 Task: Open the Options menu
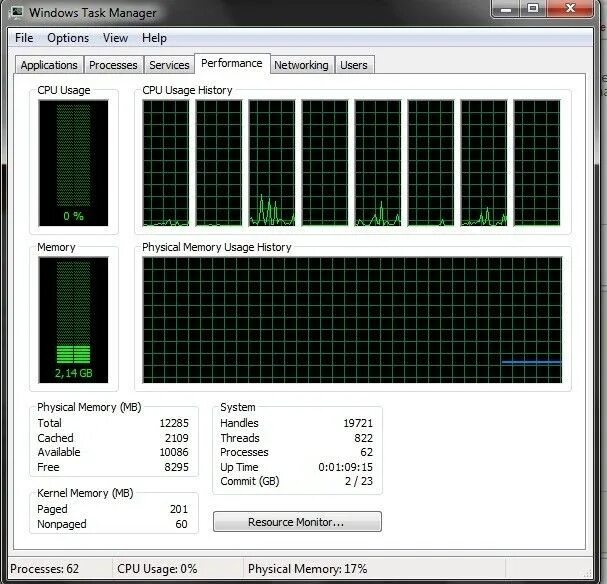[x=68, y=38]
